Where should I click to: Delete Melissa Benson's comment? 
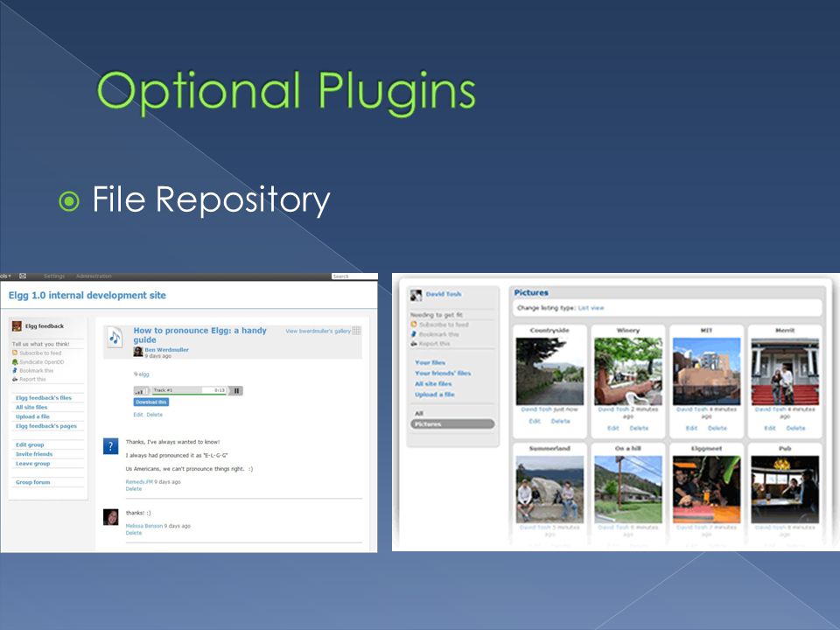tap(134, 533)
